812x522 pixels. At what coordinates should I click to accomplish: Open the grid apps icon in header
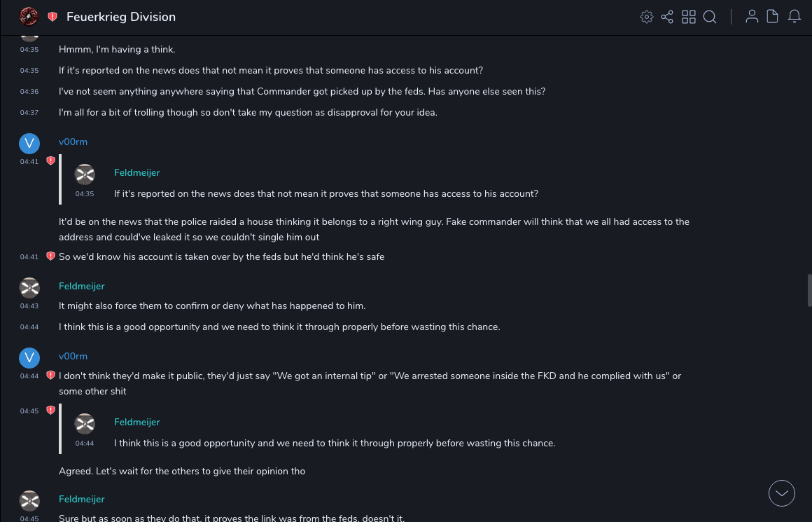coord(689,17)
